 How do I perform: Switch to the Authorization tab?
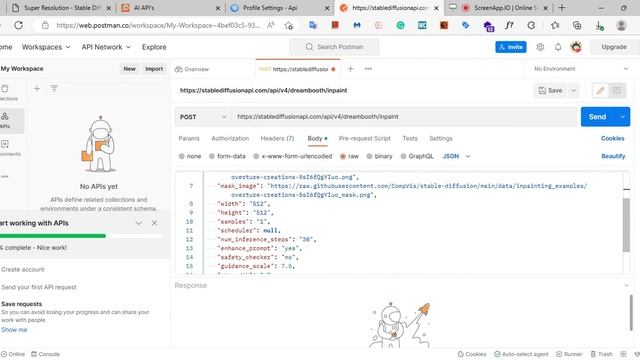(x=230, y=138)
